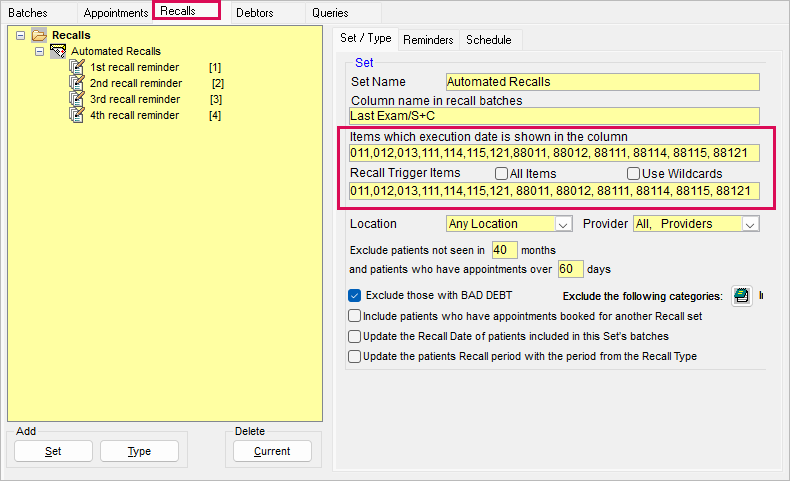Click the Recalls folder icon
The height and width of the screenshot is (481, 790).
(x=39, y=35)
